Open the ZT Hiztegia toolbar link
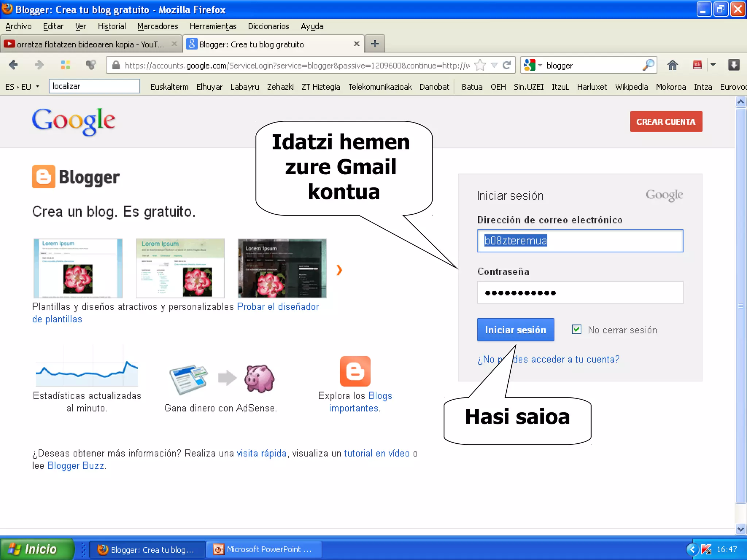747x560 pixels. coord(321,87)
